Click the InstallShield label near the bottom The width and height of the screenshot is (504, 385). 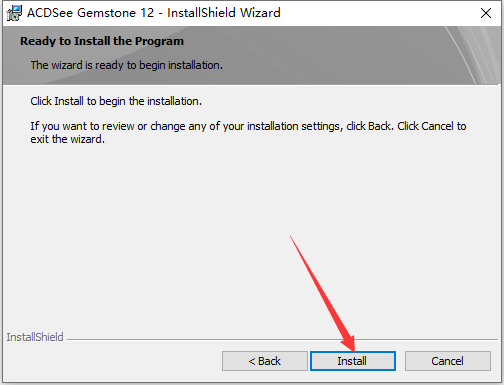pyautogui.click(x=35, y=337)
